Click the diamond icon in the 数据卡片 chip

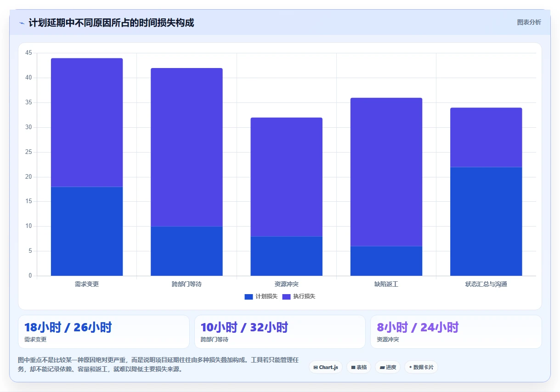point(410,367)
